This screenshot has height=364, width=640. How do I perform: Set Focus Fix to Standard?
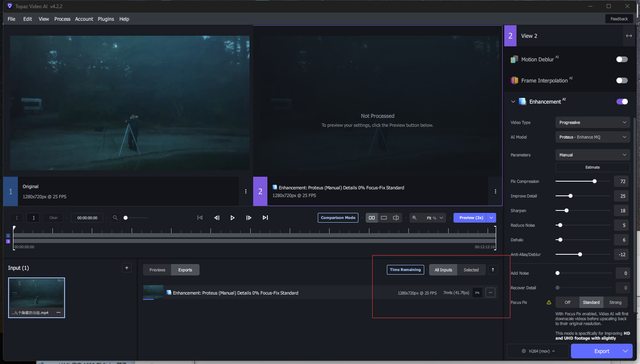[x=591, y=302]
